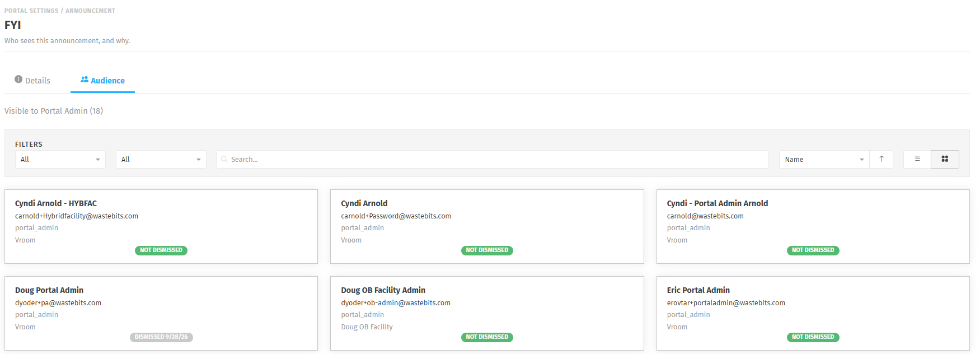Screen dimensions: 980x354
Task: Select carnold@wastebits.com email
Action: coord(705,216)
